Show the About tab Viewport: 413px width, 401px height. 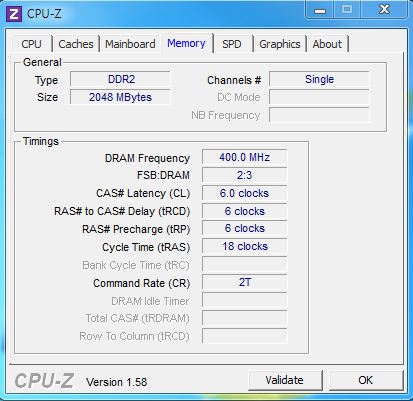point(327,44)
